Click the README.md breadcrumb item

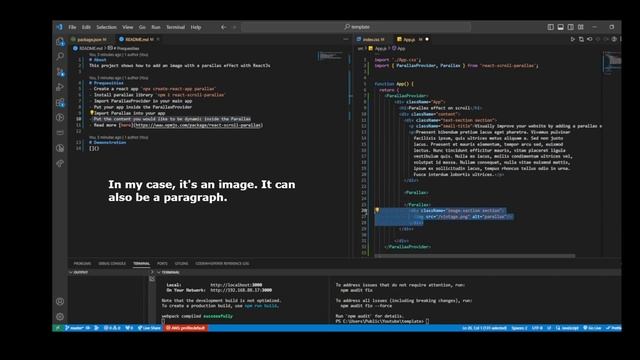[x=88, y=48]
